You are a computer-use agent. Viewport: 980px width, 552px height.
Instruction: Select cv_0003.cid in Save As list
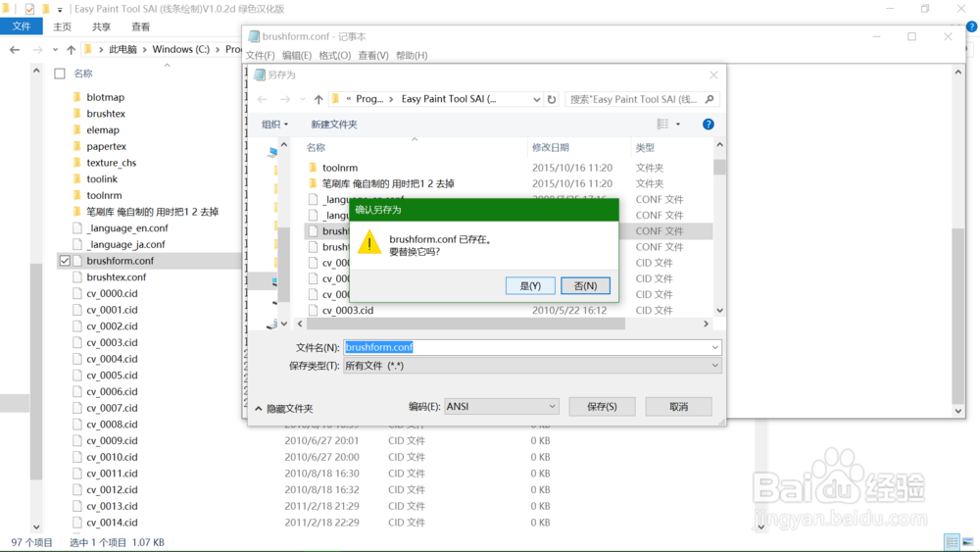348,310
